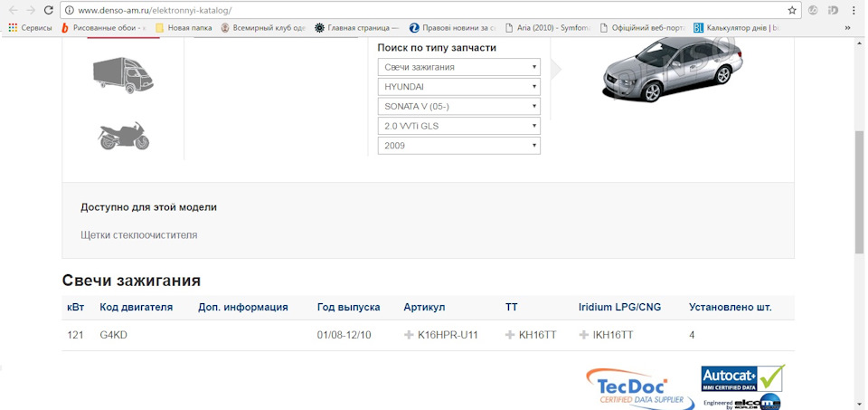Image resolution: width=868 pixels, height=410 pixels.
Task: Select the 01/08-12/10 production year cell
Action: pyautogui.click(x=346, y=335)
